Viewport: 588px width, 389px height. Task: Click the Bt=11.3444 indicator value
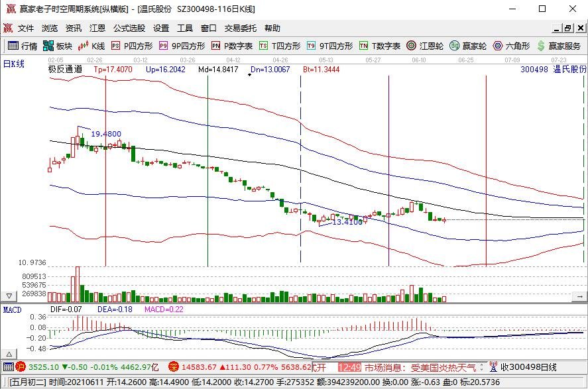pos(321,69)
